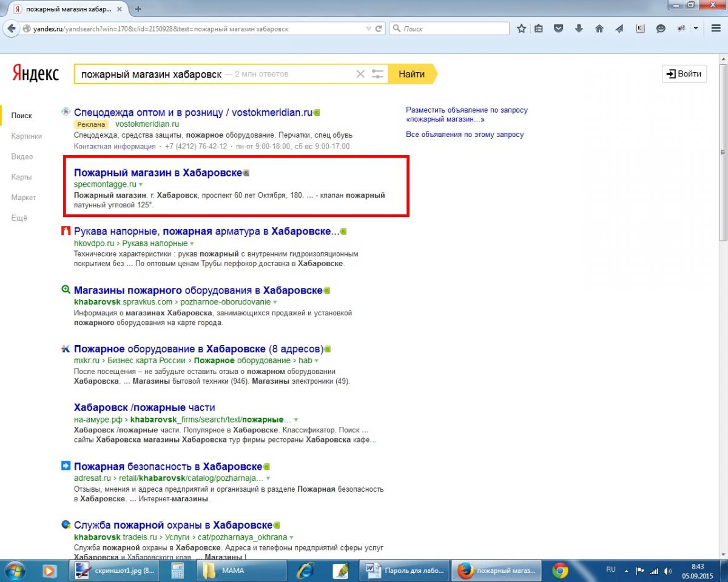Open the Windows Start button

pyautogui.click(x=14, y=570)
